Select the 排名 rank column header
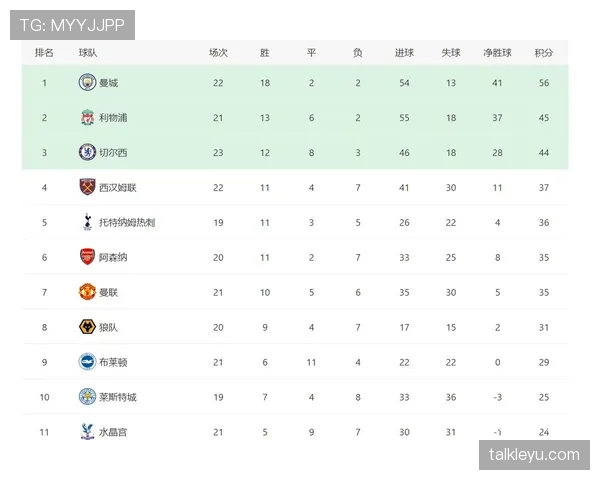This screenshot has width=600, height=480. (x=44, y=53)
